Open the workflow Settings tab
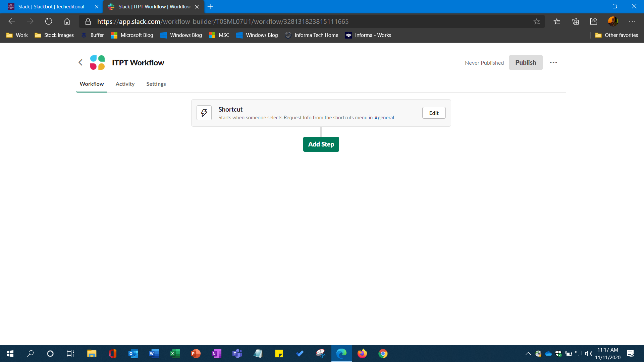Screen dimensions: 644x362 tap(156, 84)
